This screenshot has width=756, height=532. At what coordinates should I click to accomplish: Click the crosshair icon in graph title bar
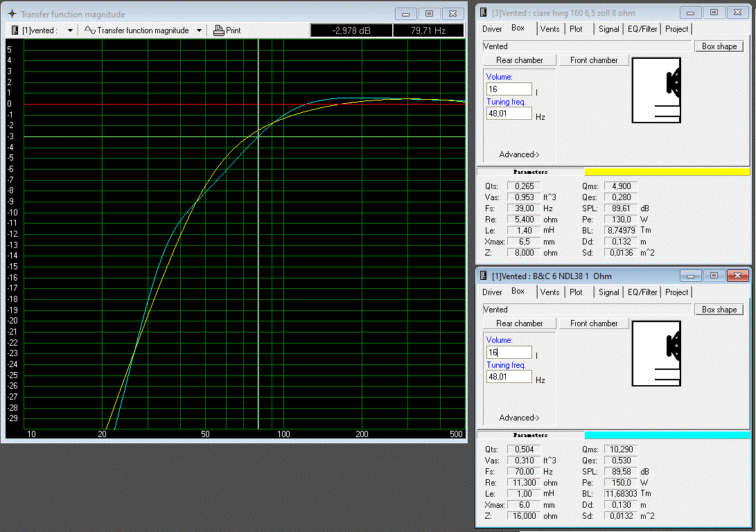coord(12,14)
